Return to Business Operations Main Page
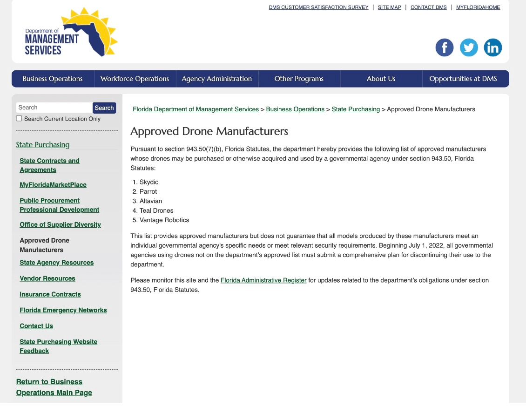Viewport: 526px width, 420px height. (54, 387)
